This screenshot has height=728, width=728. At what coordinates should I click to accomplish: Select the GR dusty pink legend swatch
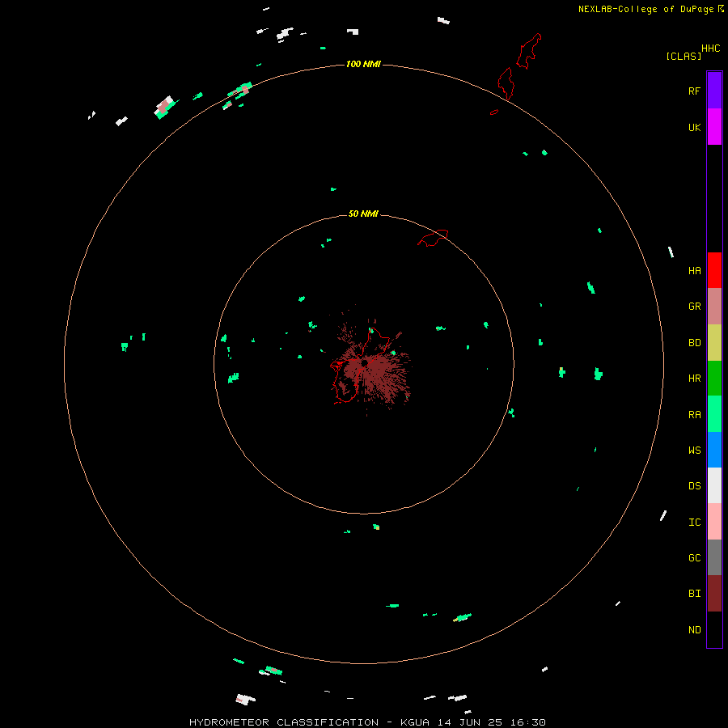point(714,307)
